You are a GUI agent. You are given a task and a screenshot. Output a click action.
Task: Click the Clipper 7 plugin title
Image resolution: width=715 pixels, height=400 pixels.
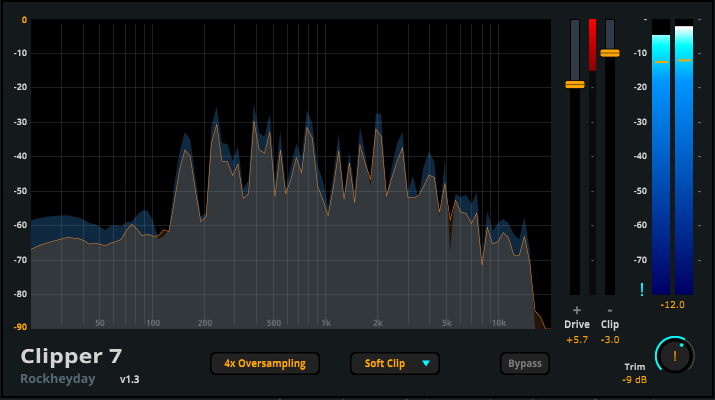71,356
